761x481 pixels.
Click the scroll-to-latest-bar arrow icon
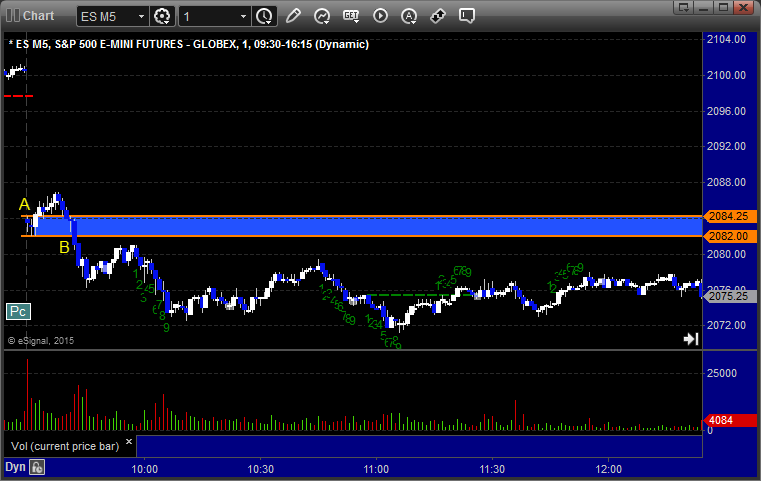[x=691, y=339]
